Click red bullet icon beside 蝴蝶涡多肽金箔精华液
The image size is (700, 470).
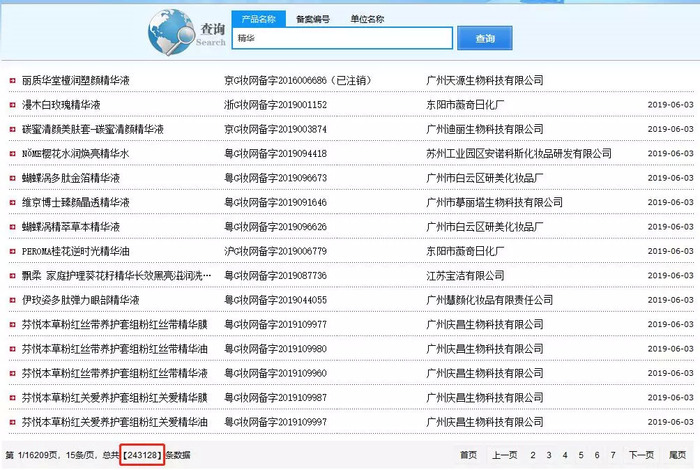point(12,178)
